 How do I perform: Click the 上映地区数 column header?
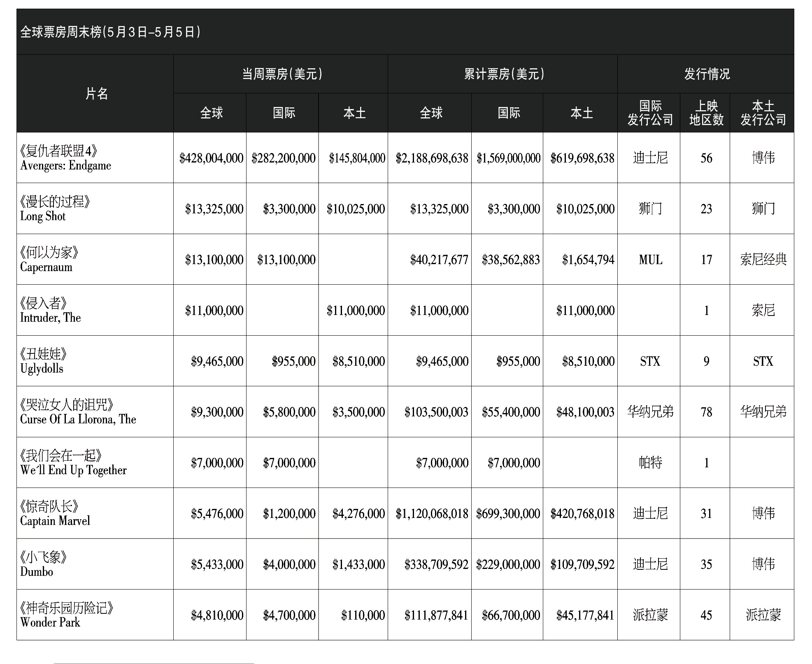(706, 113)
